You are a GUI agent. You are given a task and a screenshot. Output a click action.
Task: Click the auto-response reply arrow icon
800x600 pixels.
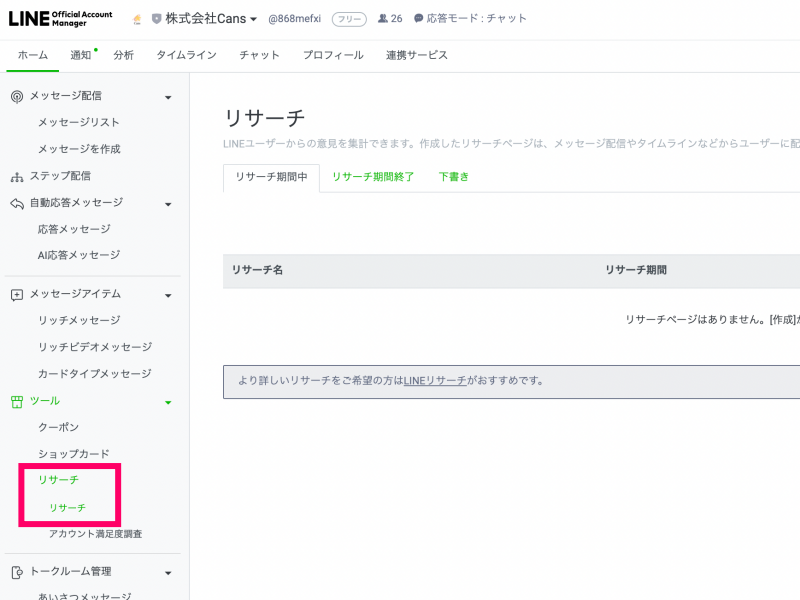click(x=16, y=203)
